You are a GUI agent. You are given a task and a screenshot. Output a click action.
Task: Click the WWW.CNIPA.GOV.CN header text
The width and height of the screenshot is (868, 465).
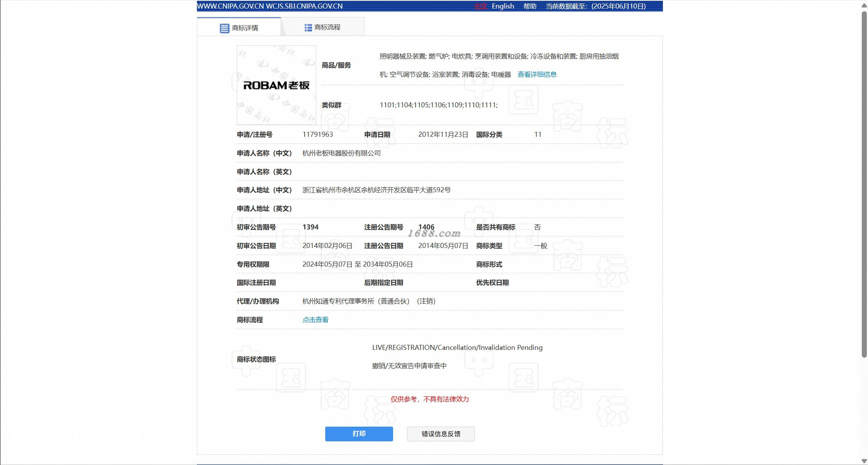coord(230,6)
